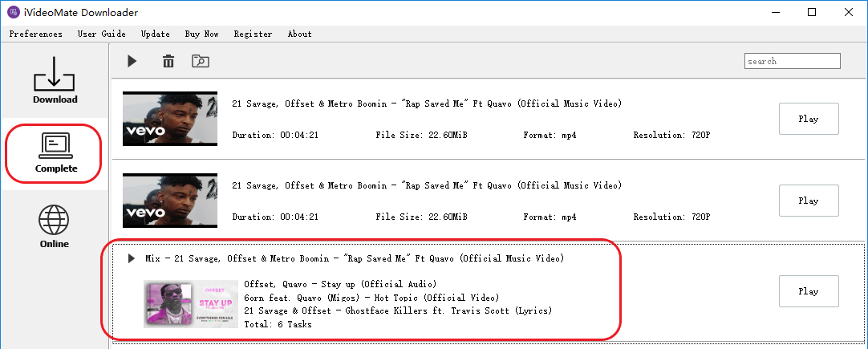Image resolution: width=868 pixels, height=349 pixels.
Task: Close the iVideoMate Downloader window
Action: click(x=848, y=12)
